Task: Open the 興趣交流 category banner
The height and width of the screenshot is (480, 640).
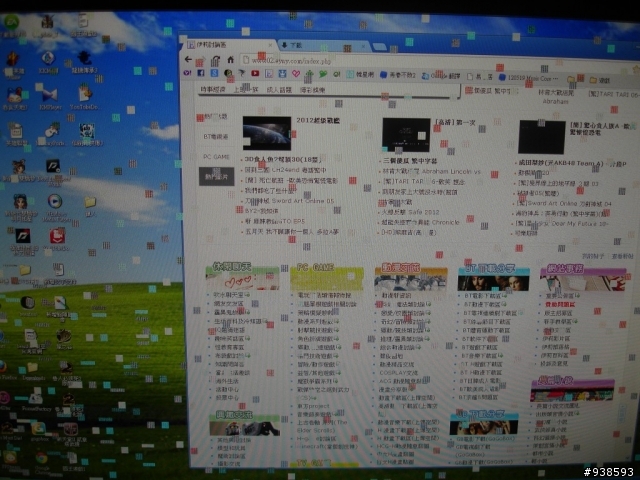Action: [x=245, y=424]
